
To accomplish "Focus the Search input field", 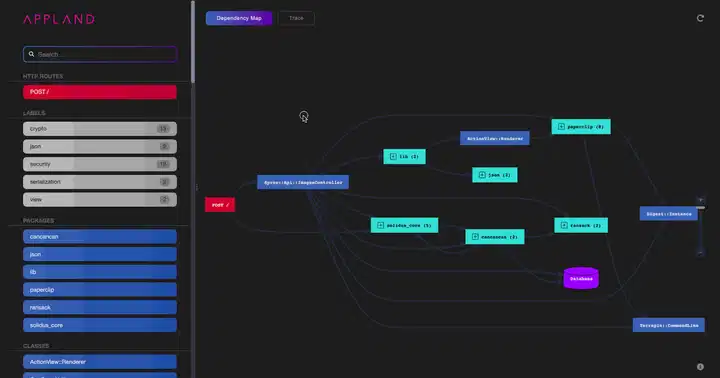I will coord(100,54).
